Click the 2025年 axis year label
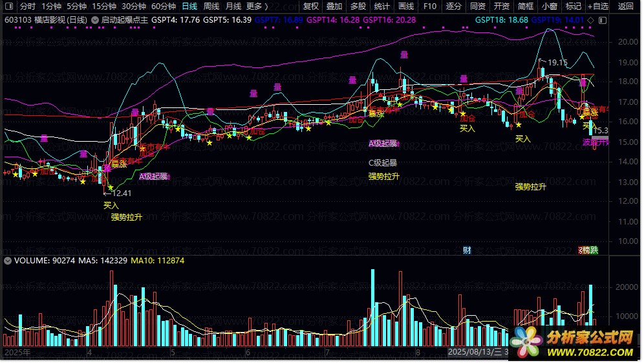Viewport: 644px width, 363px height. tap(17, 352)
